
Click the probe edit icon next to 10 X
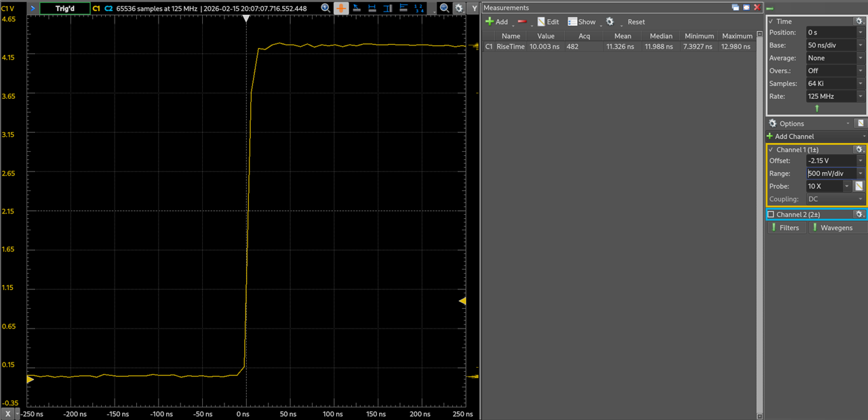[859, 186]
